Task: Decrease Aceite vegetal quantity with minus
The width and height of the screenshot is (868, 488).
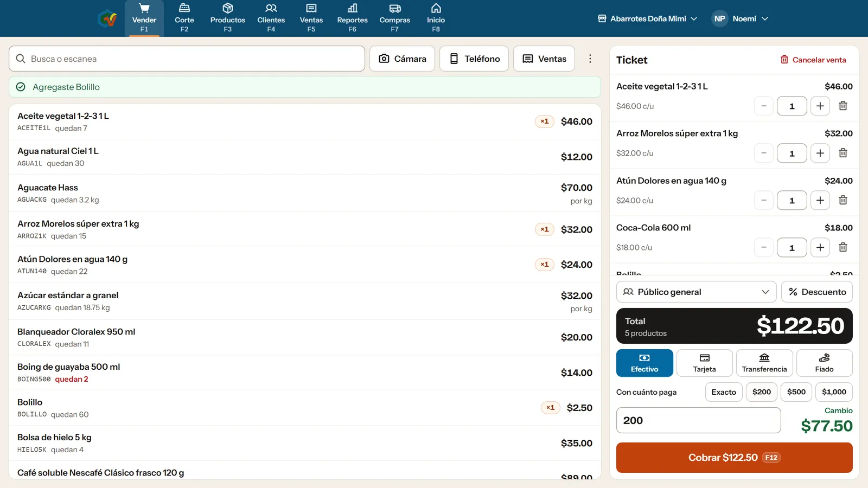Action: point(764,106)
